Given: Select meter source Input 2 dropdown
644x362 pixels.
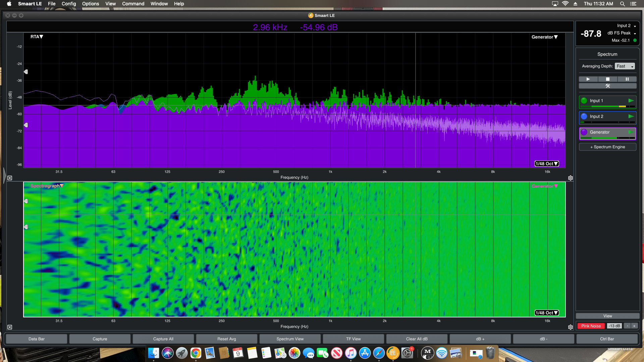Looking at the screenshot, I should tap(626, 25).
